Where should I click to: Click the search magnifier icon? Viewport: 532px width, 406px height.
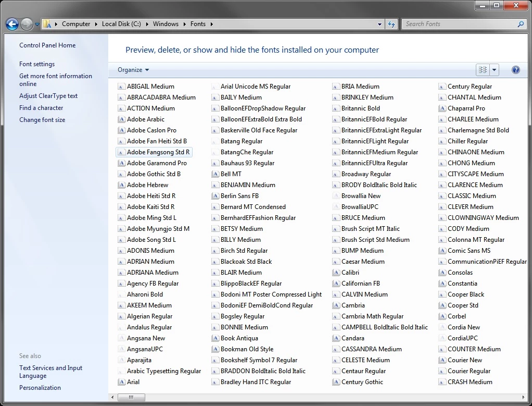[521, 24]
